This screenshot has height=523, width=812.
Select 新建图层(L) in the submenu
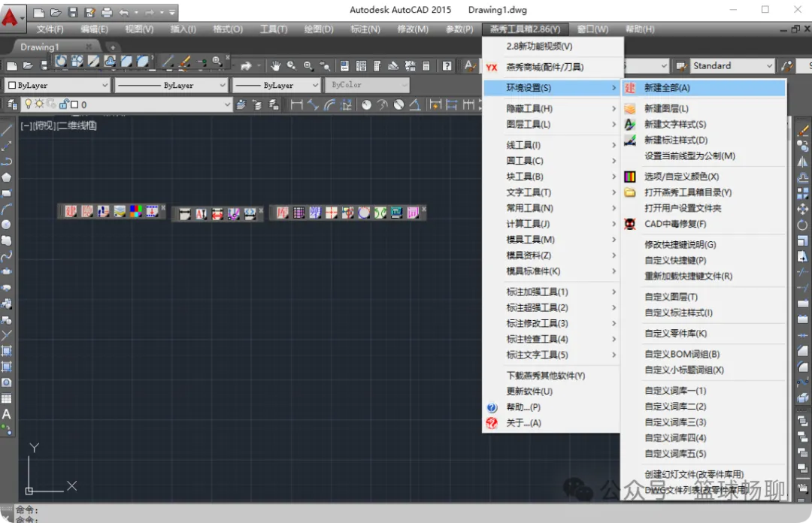coord(704,109)
